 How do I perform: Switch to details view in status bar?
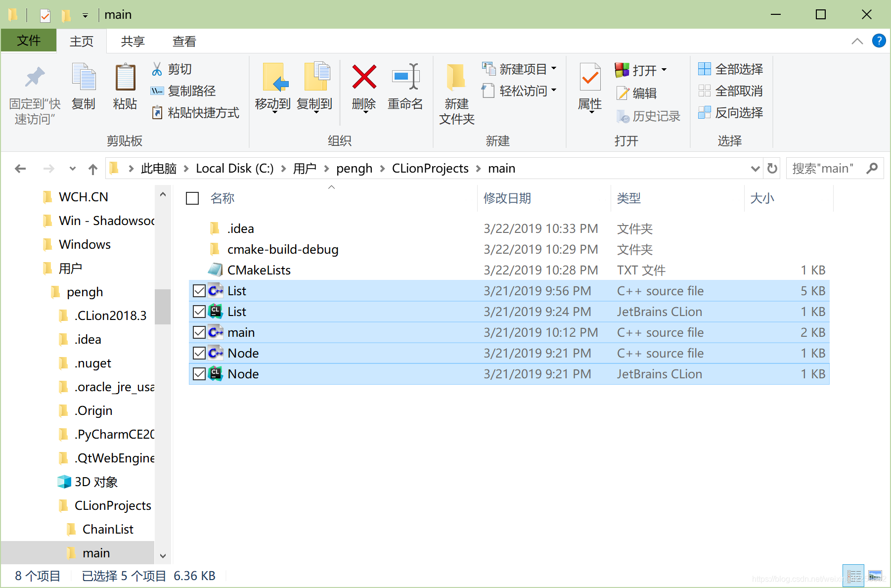tap(854, 576)
